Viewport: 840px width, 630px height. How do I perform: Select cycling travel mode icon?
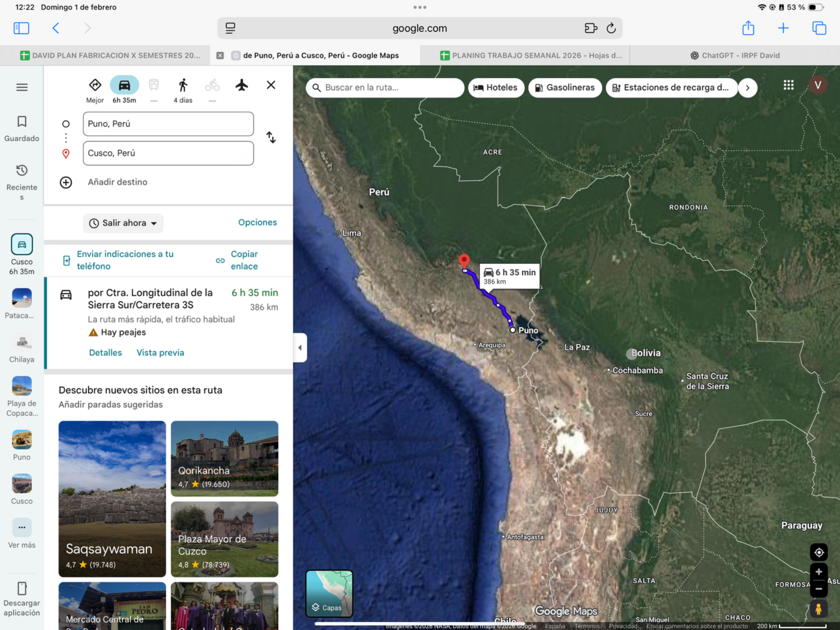[212, 85]
